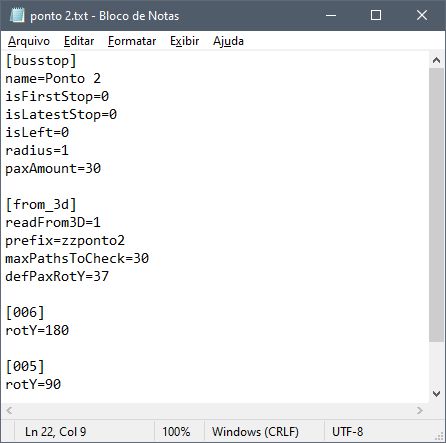Image resolution: width=446 pixels, height=443 pixels.
Task: Place cursor in the prefix=zzponto2 line
Action: pyautogui.click(x=65, y=241)
